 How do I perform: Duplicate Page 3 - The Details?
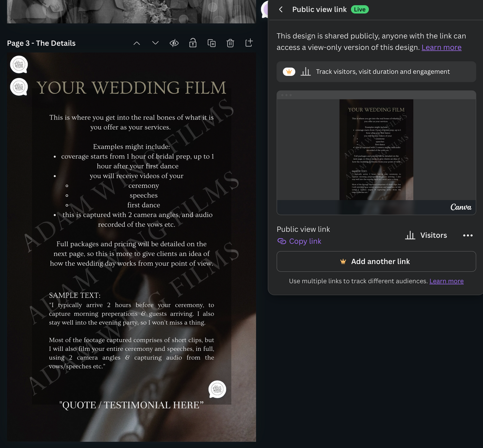(212, 43)
